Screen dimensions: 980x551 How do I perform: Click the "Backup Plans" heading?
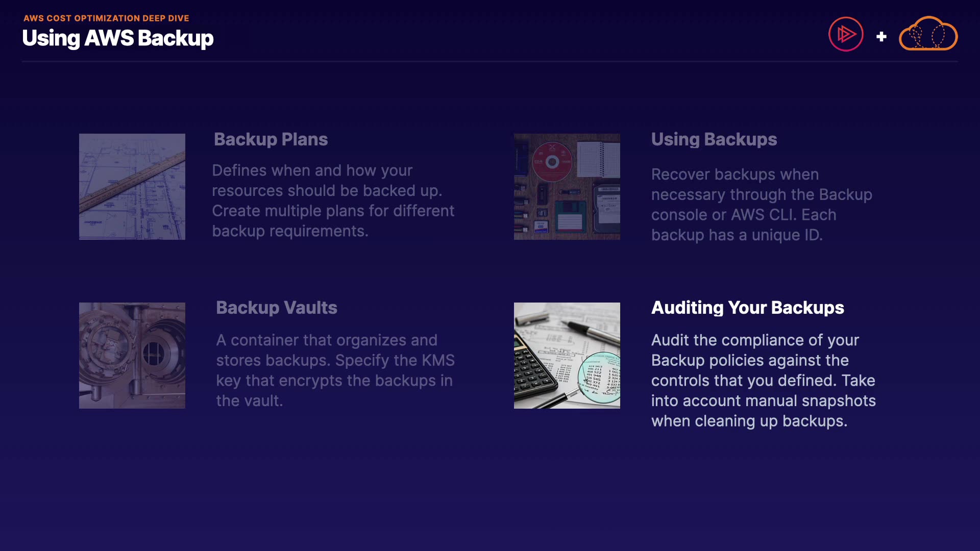pyautogui.click(x=271, y=139)
